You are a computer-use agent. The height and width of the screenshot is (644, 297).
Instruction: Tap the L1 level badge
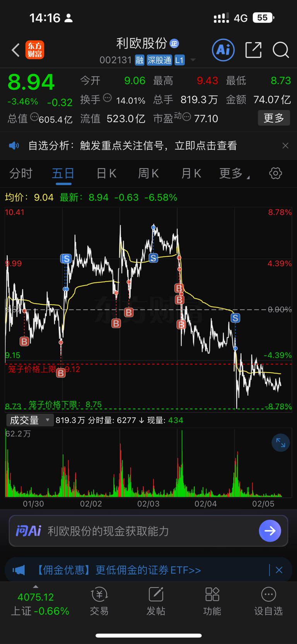point(179,60)
